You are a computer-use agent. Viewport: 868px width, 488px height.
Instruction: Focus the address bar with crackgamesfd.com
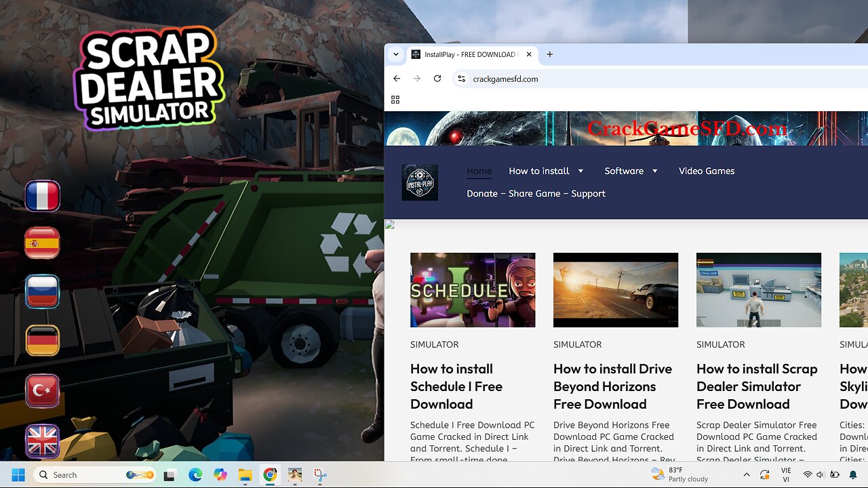661,79
